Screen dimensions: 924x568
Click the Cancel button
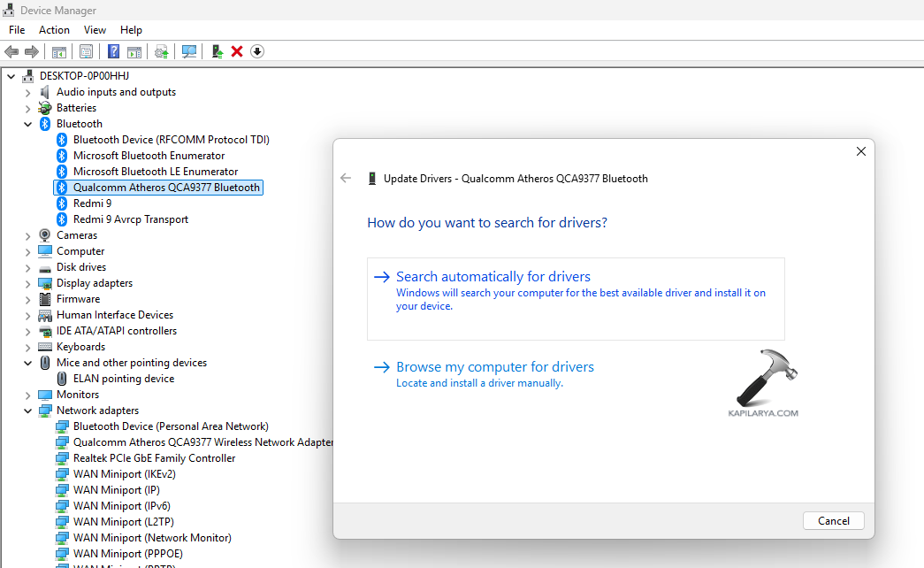pyautogui.click(x=833, y=521)
